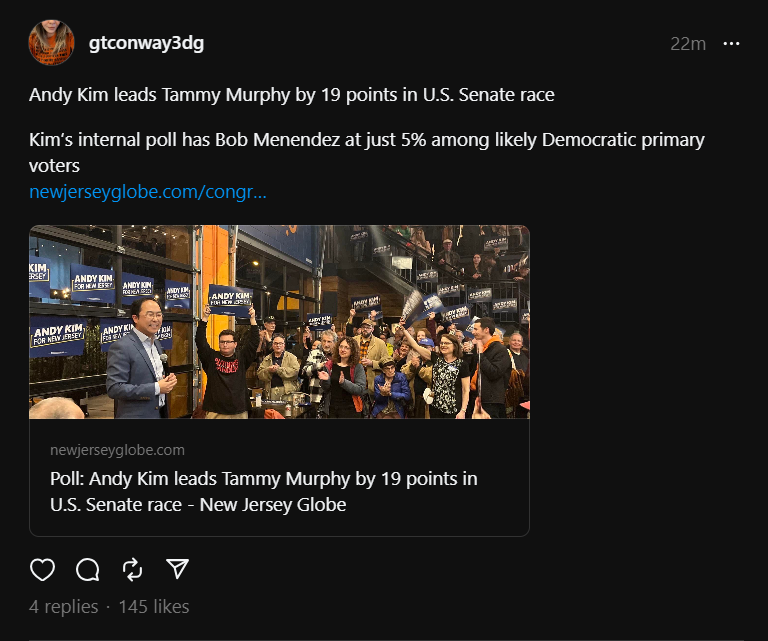Repost this thread using the repost icon
The height and width of the screenshot is (641, 768).
pyautogui.click(x=132, y=570)
